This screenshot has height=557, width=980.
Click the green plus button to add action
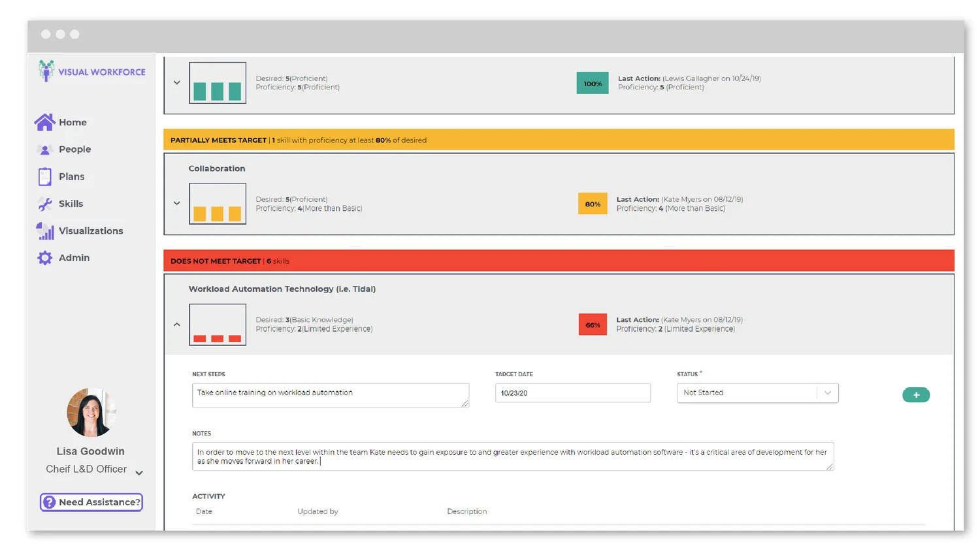coord(916,394)
